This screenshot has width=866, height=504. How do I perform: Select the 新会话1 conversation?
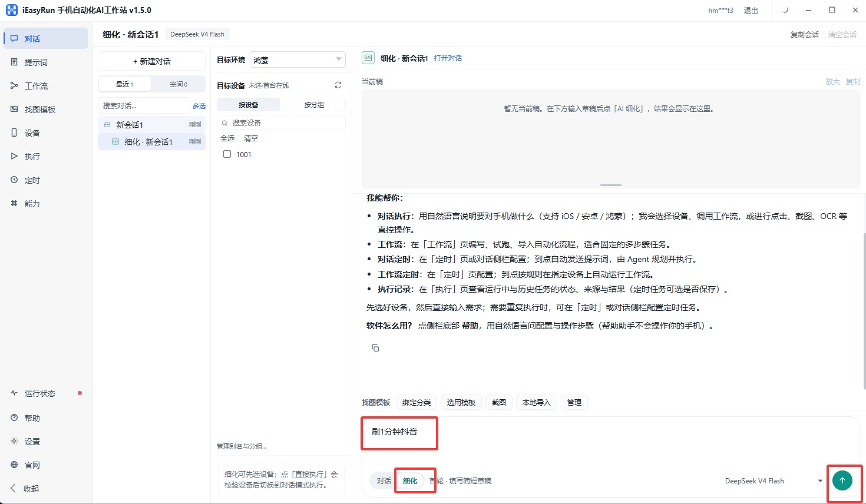click(151, 125)
